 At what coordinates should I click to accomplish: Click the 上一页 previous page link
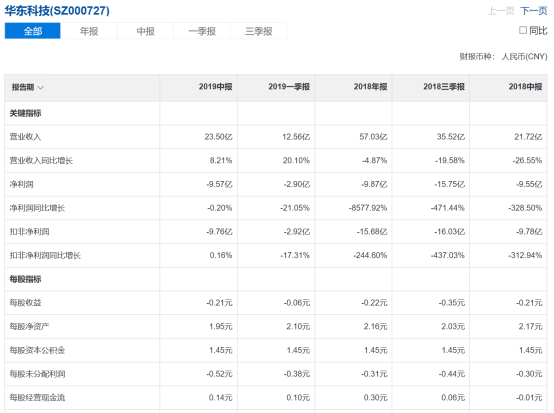501,11
